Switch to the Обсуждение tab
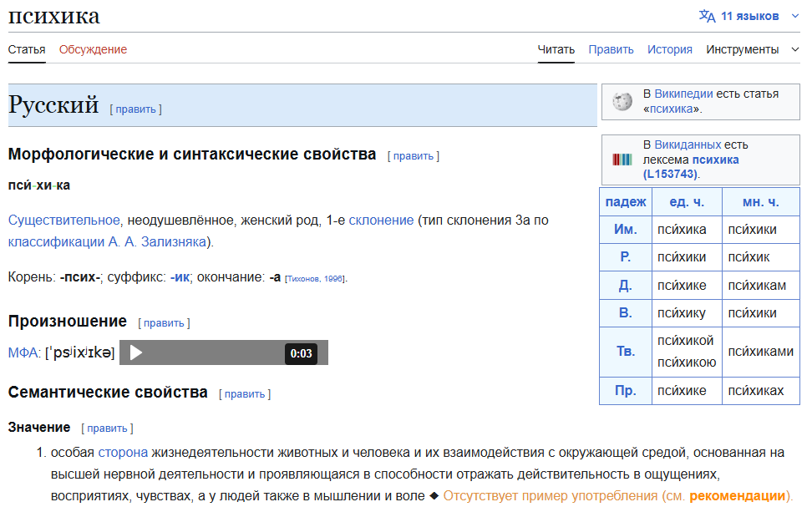 (x=93, y=49)
